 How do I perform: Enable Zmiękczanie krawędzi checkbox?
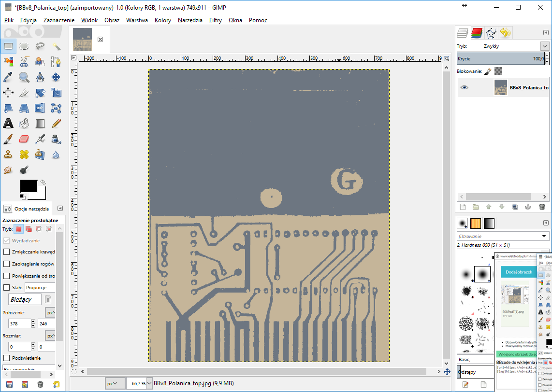pos(6,252)
